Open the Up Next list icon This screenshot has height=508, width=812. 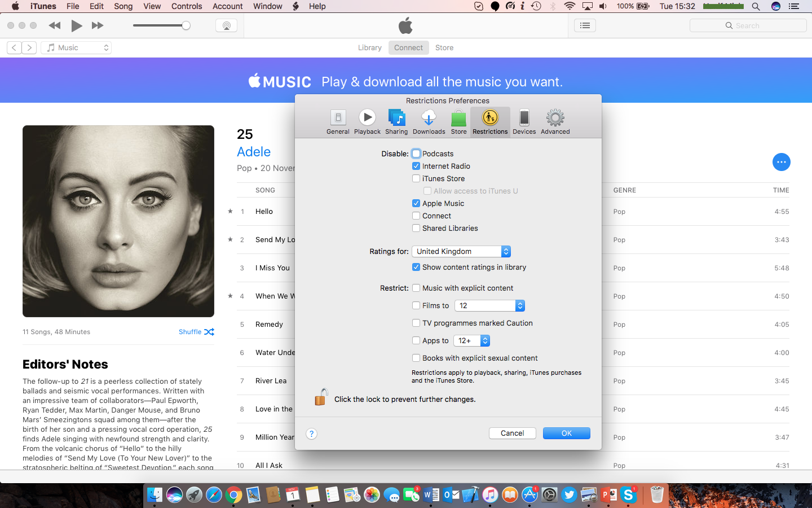pyautogui.click(x=585, y=25)
